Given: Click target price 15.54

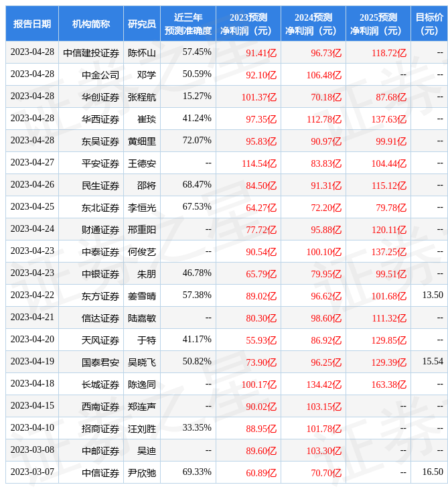Looking at the screenshot, I should point(433,362).
